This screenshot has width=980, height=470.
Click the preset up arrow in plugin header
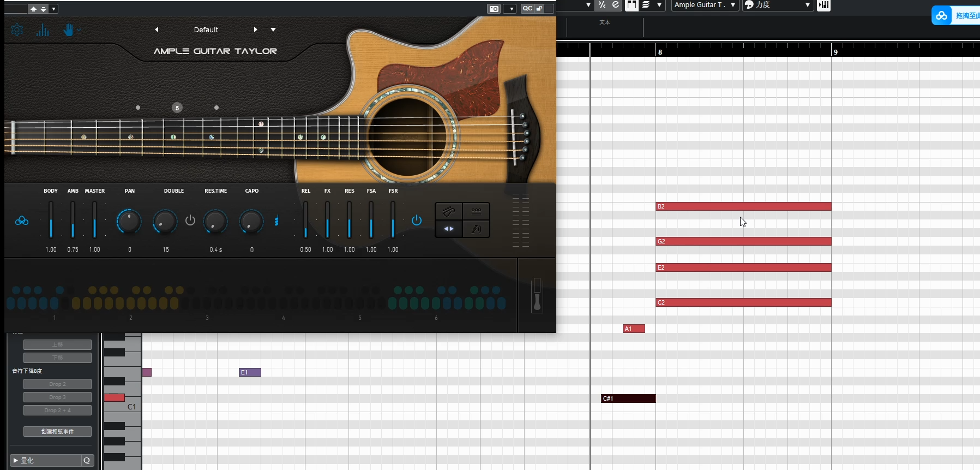[x=34, y=9]
